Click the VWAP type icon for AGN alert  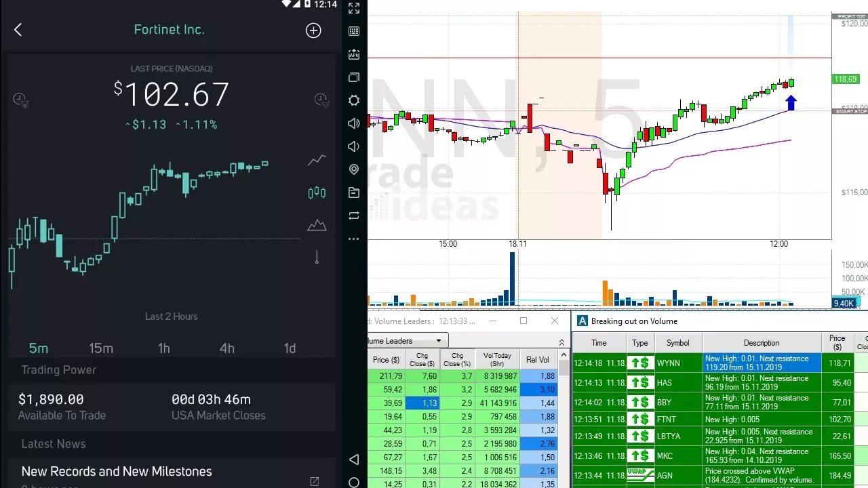tap(640, 475)
